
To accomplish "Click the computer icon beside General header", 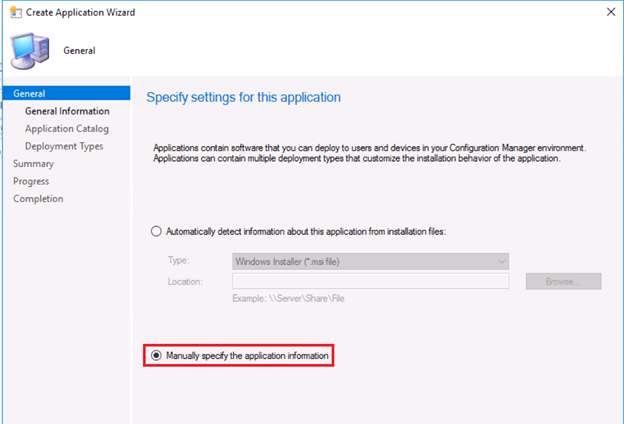I will [30, 51].
